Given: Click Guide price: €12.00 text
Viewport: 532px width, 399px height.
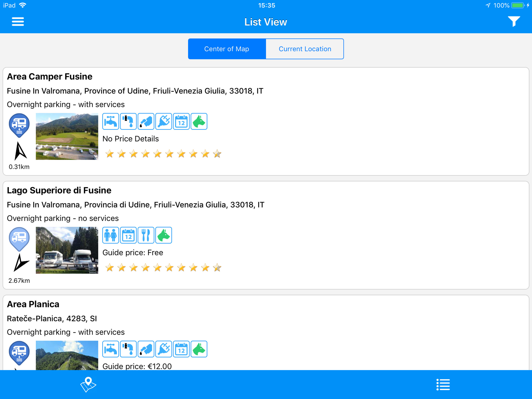Looking at the screenshot, I should (137, 366).
